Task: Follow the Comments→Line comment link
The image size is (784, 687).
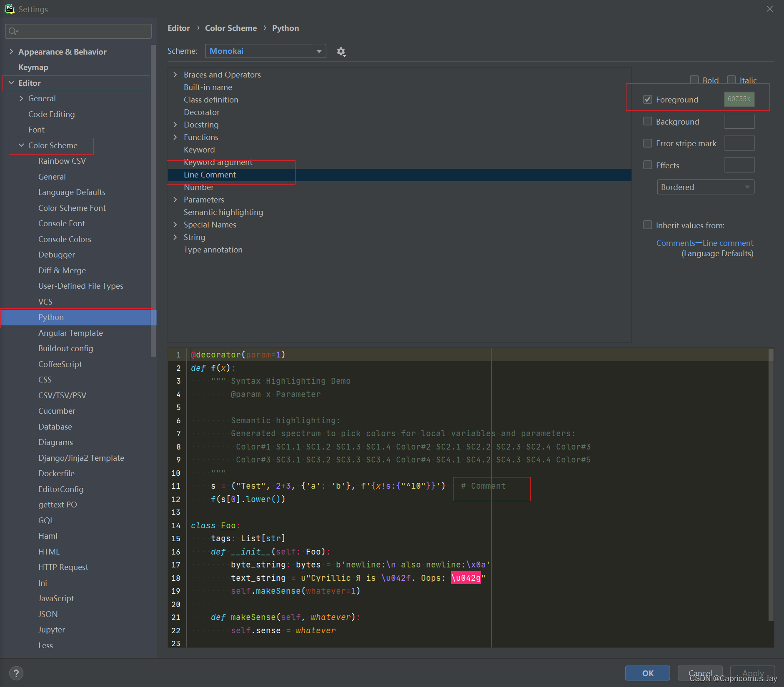Action: click(704, 243)
